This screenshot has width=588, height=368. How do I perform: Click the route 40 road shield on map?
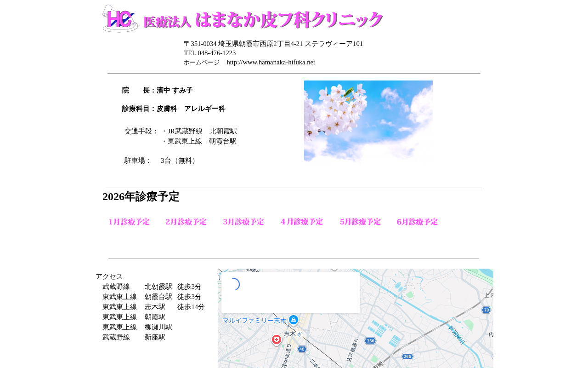pos(302,349)
